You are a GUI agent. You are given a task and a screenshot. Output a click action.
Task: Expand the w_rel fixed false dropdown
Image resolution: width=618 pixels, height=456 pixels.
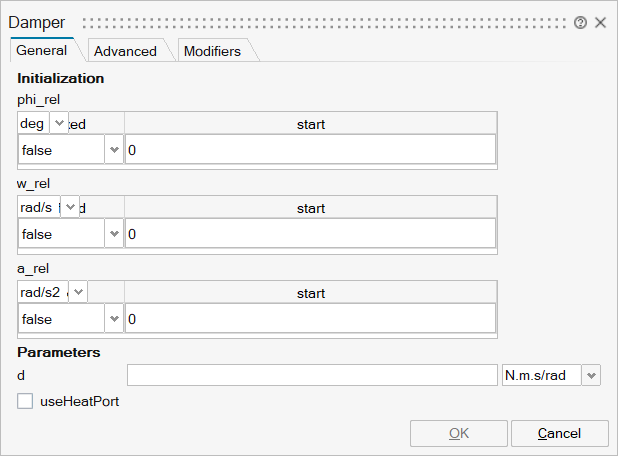click(113, 234)
